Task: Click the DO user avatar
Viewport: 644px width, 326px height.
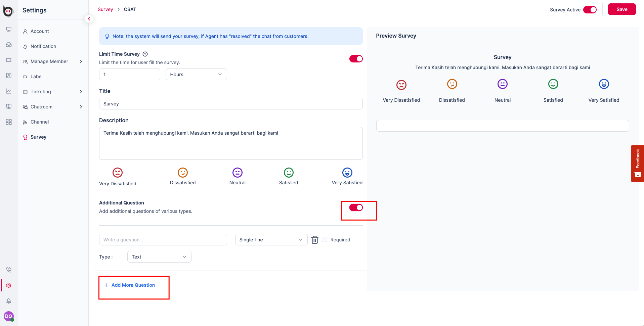Action: (9, 316)
